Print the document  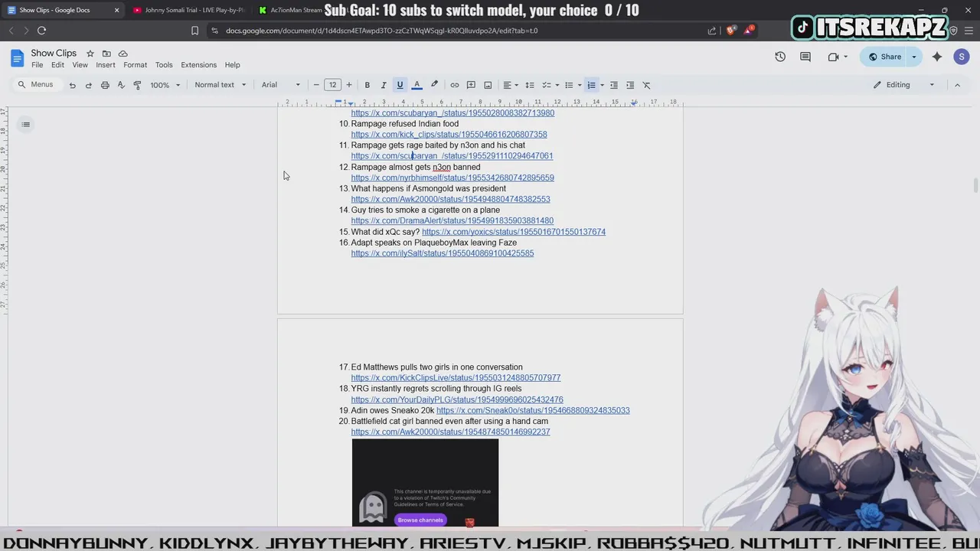point(105,85)
